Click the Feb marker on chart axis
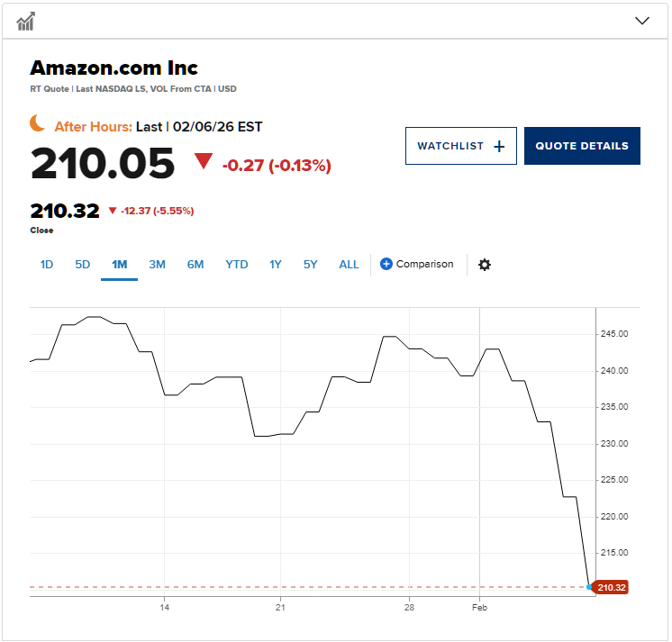 [479, 608]
